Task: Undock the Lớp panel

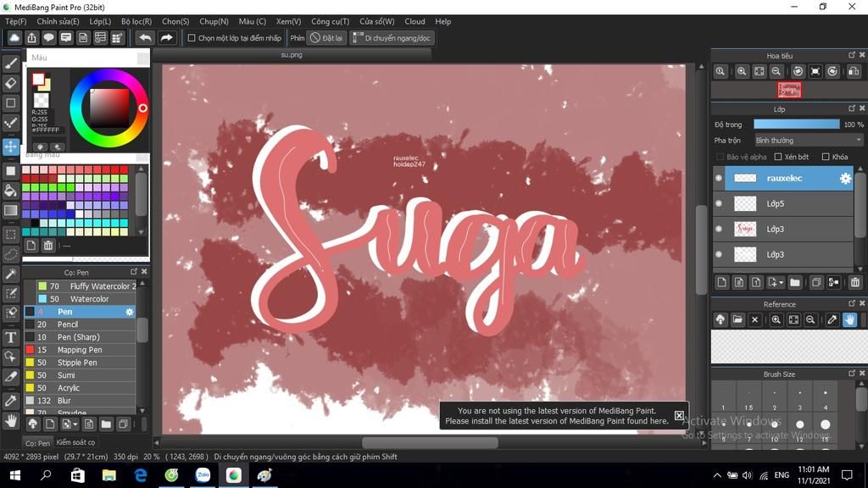Action: click(x=852, y=108)
